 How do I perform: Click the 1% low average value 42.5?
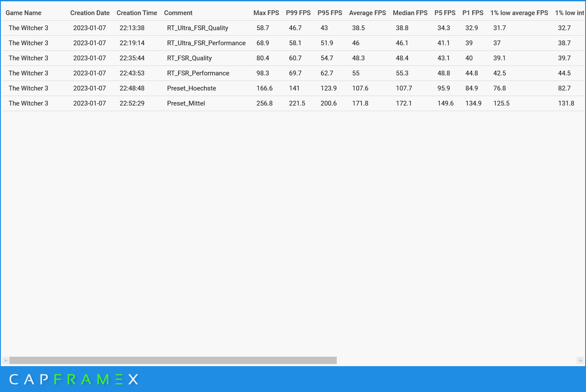pos(500,73)
